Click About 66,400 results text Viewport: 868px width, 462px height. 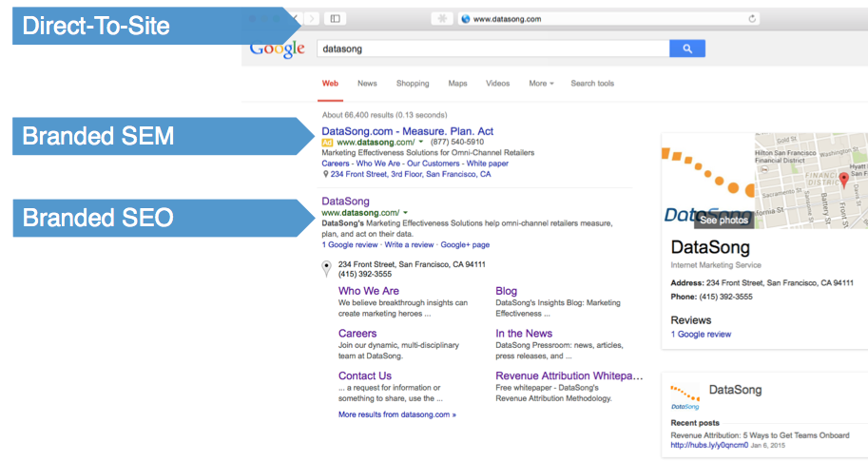tap(385, 115)
